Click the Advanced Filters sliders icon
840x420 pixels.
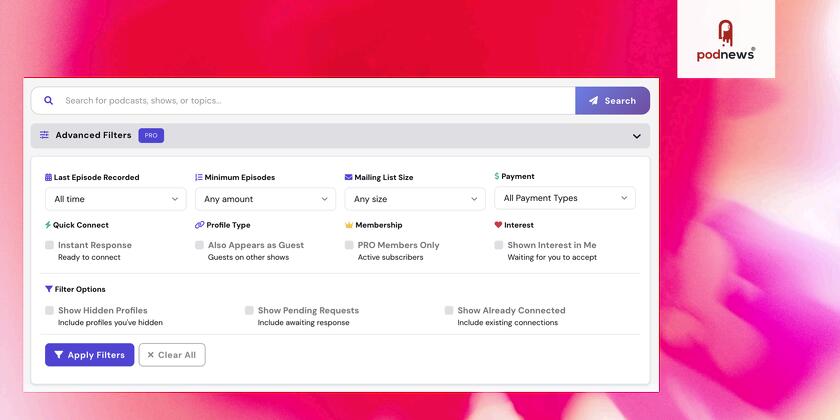click(44, 135)
